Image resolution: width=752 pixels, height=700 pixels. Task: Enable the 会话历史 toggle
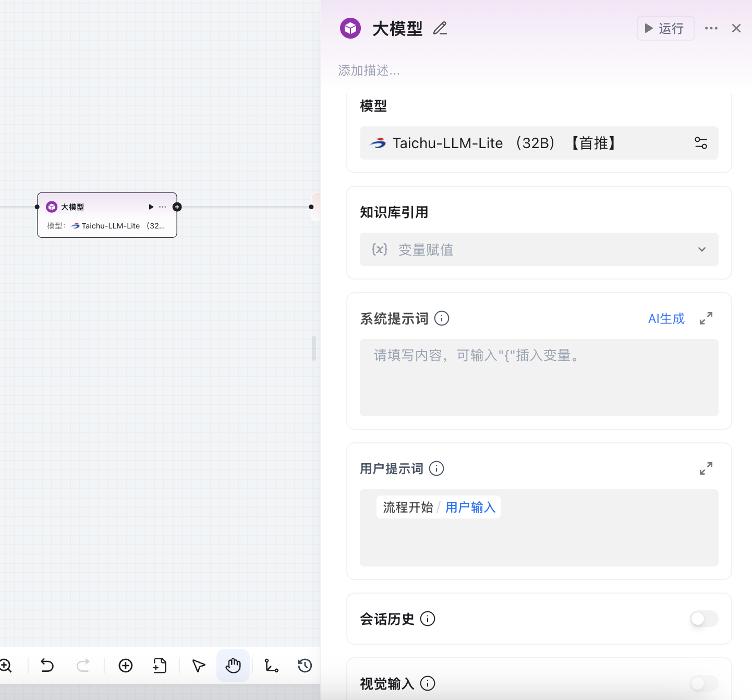704,619
